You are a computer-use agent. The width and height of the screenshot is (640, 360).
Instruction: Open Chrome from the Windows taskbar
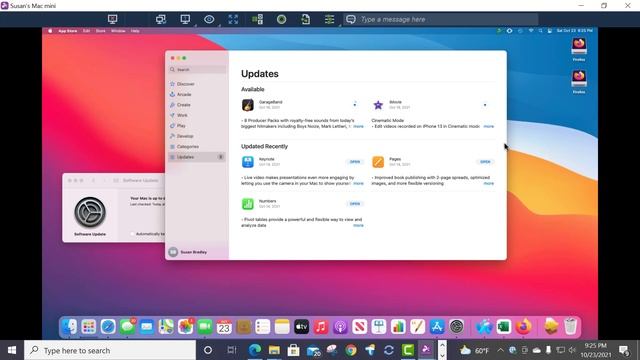coord(351,350)
